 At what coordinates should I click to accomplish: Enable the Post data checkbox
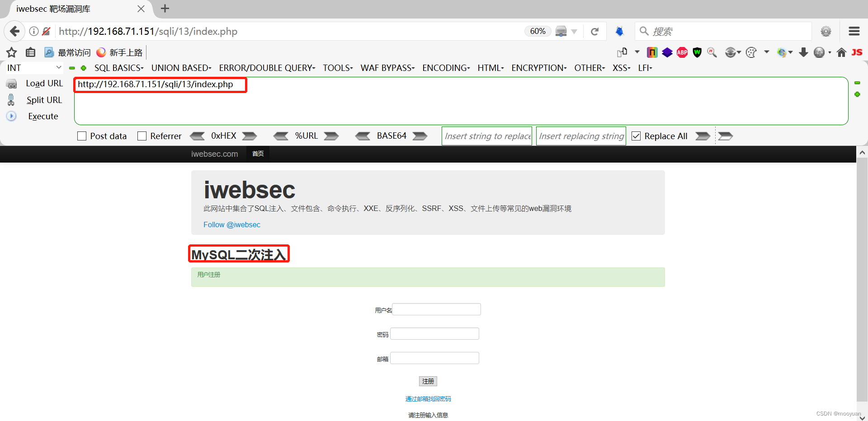tap(82, 136)
